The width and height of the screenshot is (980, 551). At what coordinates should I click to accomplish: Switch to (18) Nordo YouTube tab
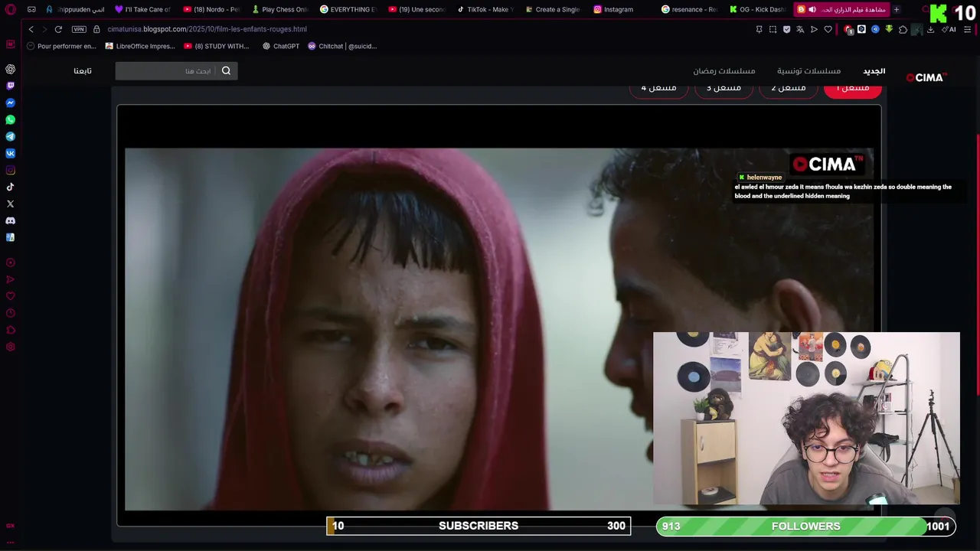(211, 9)
